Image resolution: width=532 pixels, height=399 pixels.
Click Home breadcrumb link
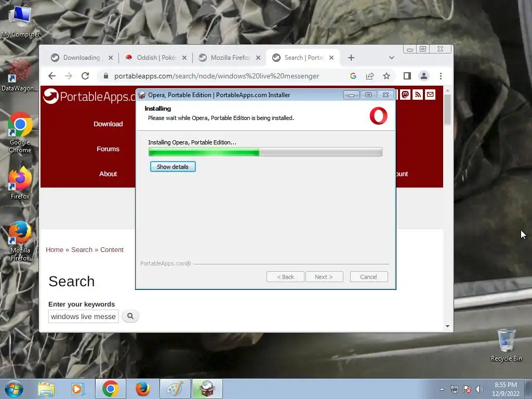click(54, 250)
